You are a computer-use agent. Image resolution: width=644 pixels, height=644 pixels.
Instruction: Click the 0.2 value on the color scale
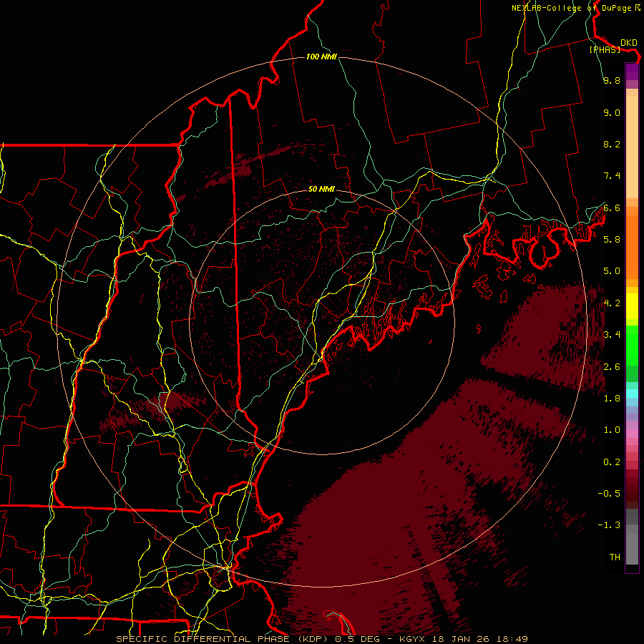pyautogui.click(x=612, y=462)
